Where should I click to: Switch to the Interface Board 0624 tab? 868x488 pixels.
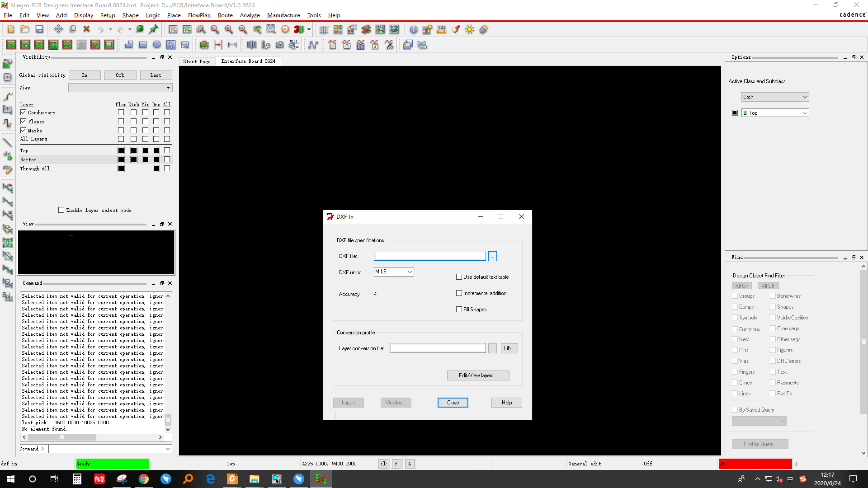click(248, 61)
